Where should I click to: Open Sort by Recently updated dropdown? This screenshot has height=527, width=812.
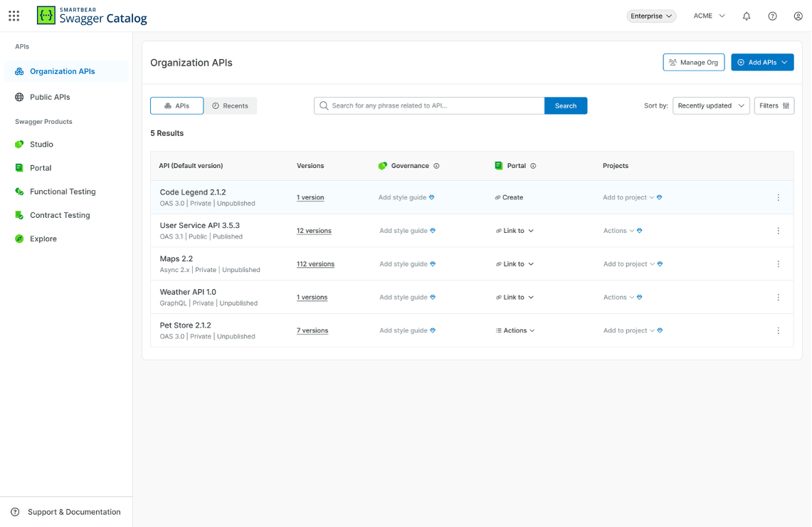710,105
